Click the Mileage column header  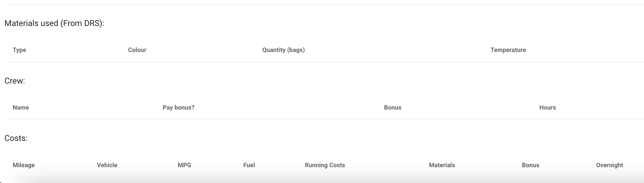tap(24, 165)
